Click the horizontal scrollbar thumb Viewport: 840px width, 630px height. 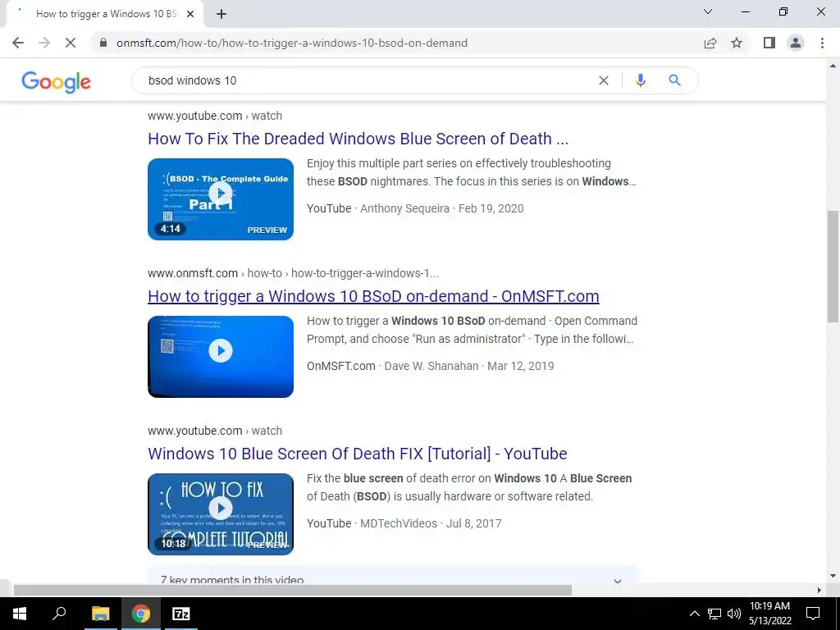coord(293,591)
